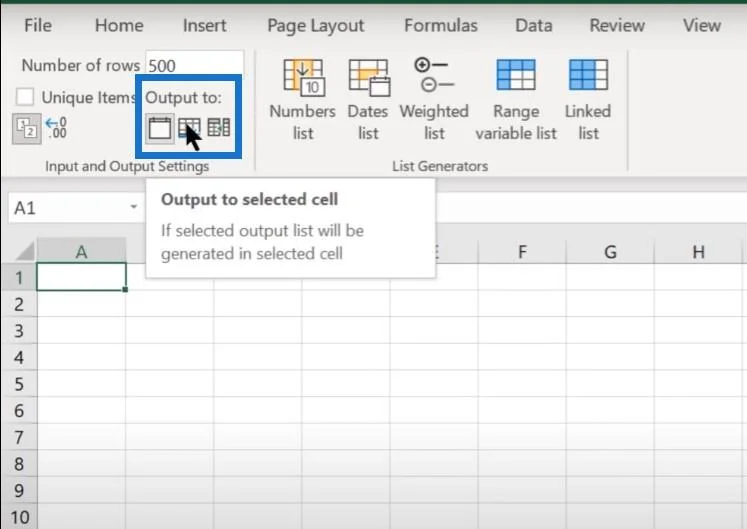Select row 3 header
Screen dimensions: 747x529
pyautogui.click(x=19, y=331)
